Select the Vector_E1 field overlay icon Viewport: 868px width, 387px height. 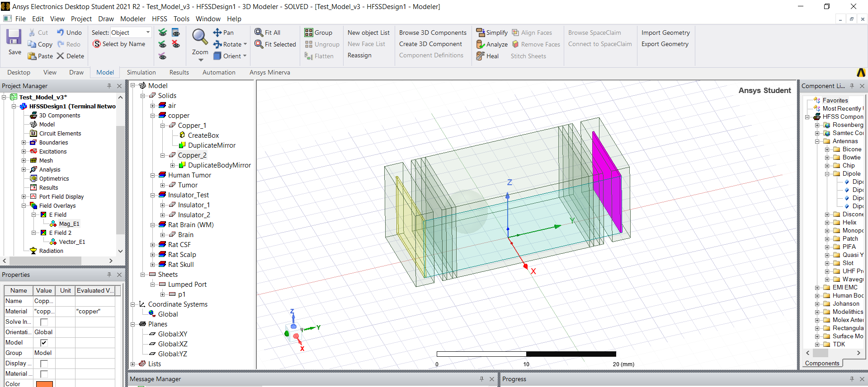(x=53, y=242)
